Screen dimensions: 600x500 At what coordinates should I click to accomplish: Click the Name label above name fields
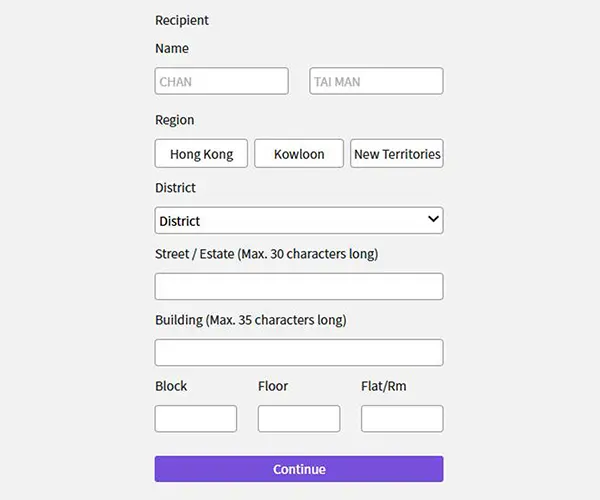[x=172, y=48]
